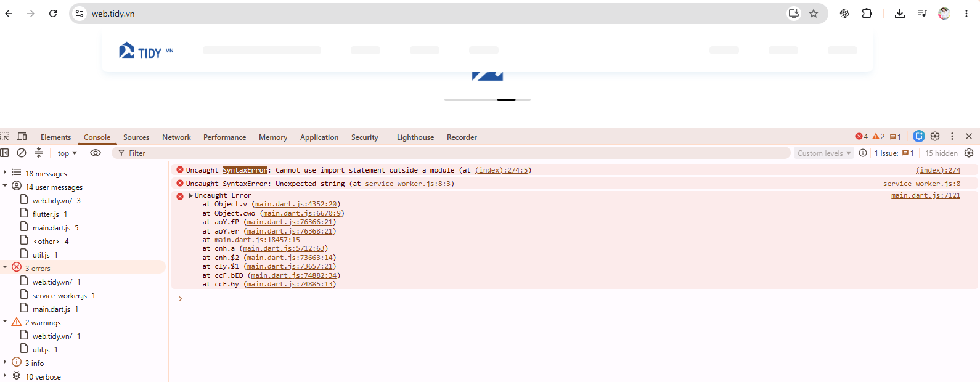The image size is (980, 382).
Task: Click the browser reload page icon
Action: tap(53, 14)
